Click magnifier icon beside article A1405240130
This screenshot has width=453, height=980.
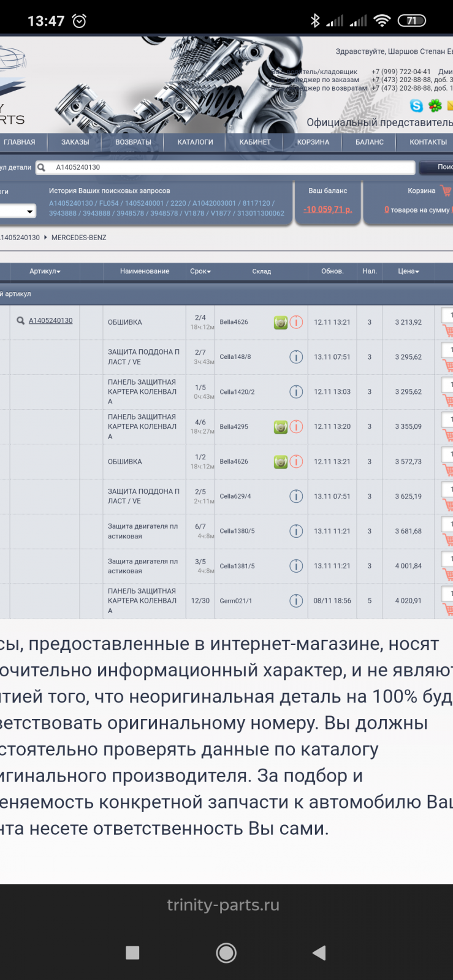coord(20,321)
